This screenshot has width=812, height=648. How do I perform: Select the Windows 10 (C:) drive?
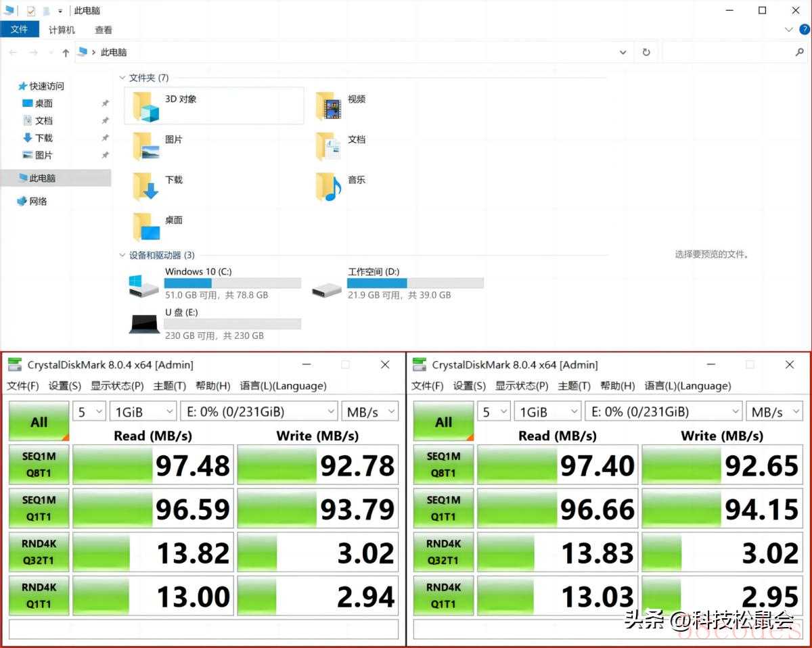pyautogui.click(x=215, y=283)
